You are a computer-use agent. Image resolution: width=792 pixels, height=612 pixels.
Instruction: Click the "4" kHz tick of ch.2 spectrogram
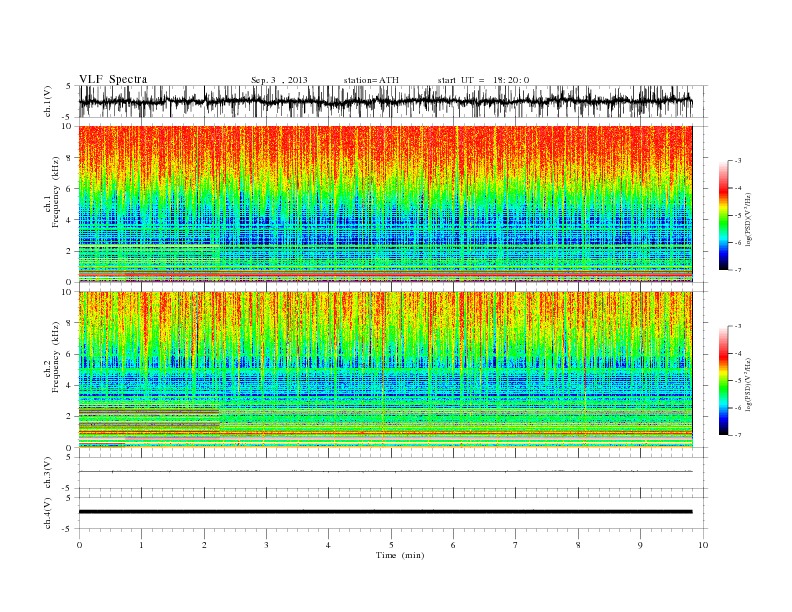69,385
